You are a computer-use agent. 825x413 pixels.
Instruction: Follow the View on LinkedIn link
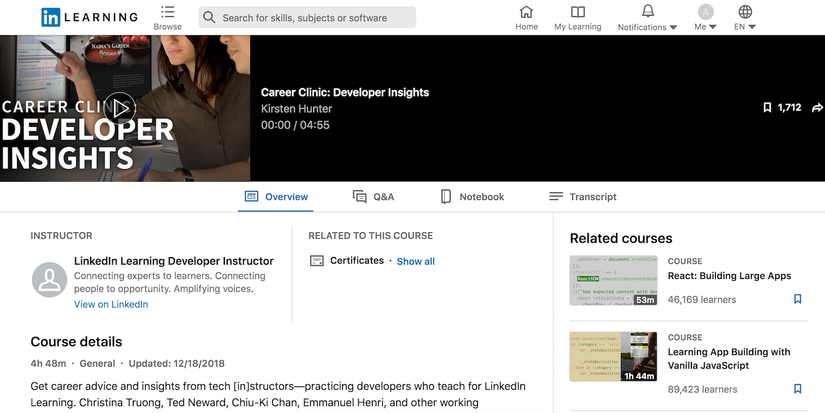(111, 304)
